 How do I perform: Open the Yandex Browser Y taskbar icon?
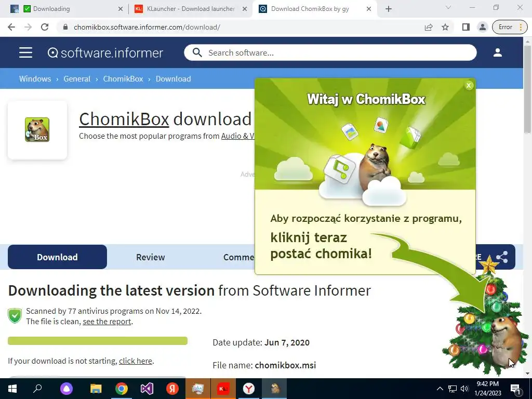[x=249, y=389]
